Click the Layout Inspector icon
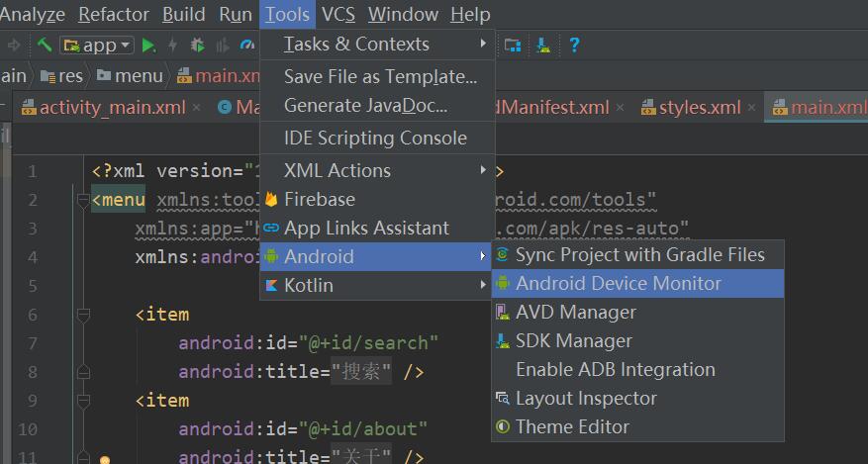868x464 pixels. pyautogui.click(x=502, y=398)
